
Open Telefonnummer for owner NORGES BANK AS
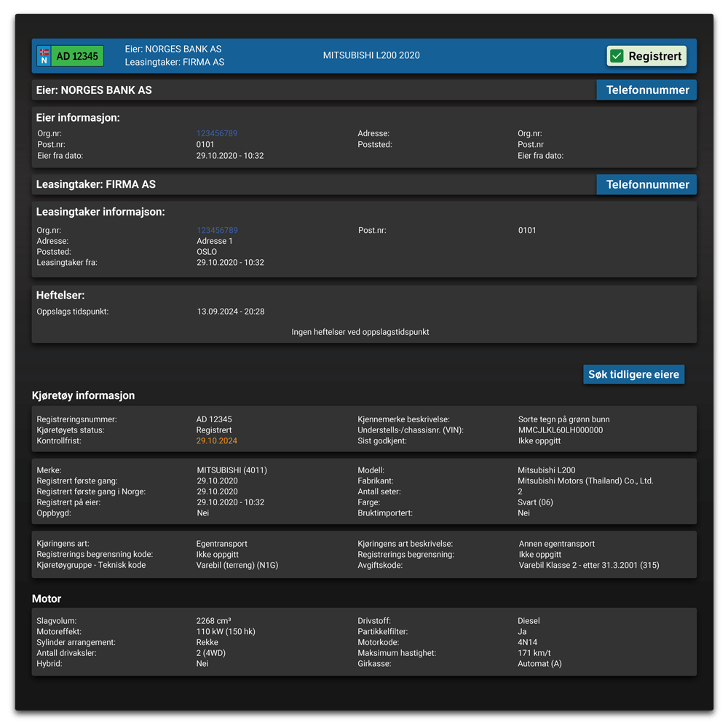646,90
